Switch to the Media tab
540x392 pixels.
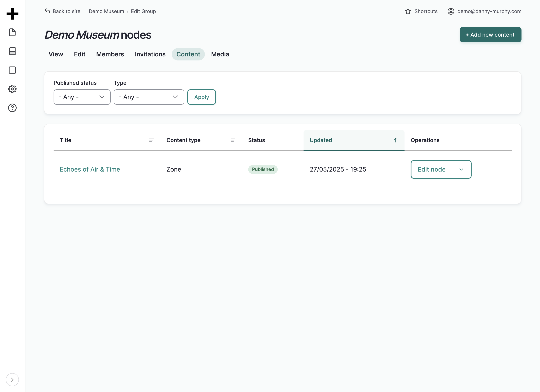220,54
